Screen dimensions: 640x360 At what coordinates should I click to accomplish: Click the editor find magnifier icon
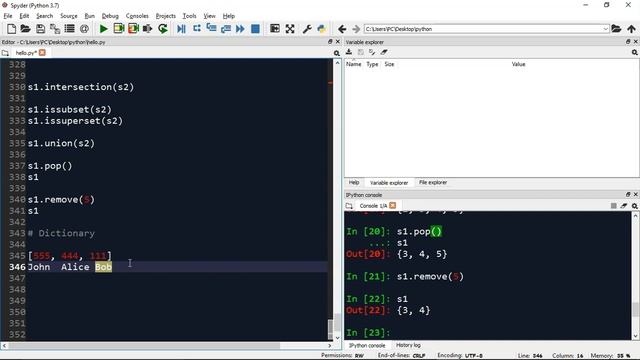tap(336, 53)
